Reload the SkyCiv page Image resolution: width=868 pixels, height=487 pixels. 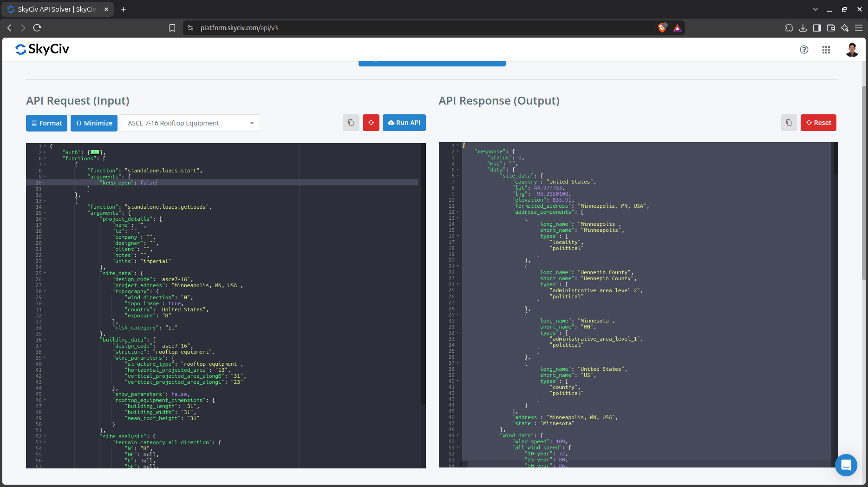(37, 28)
